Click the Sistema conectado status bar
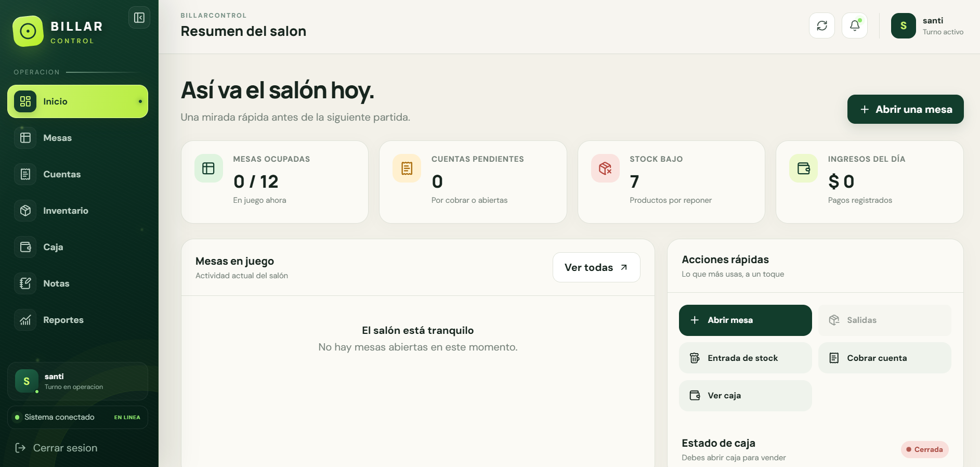The height and width of the screenshot is (467, 980). pyautogui.click(x=77, y=417)
